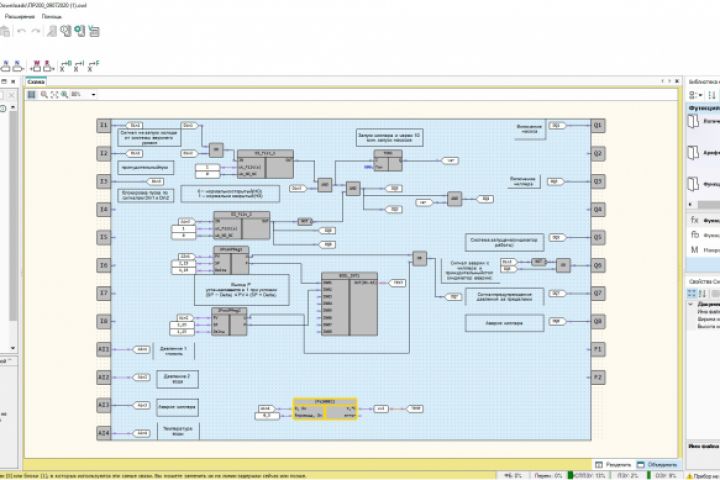Viewport: 720px width, 480px height.
Task: Click the Разделить button below the canvas
Action: coord(613,465)
